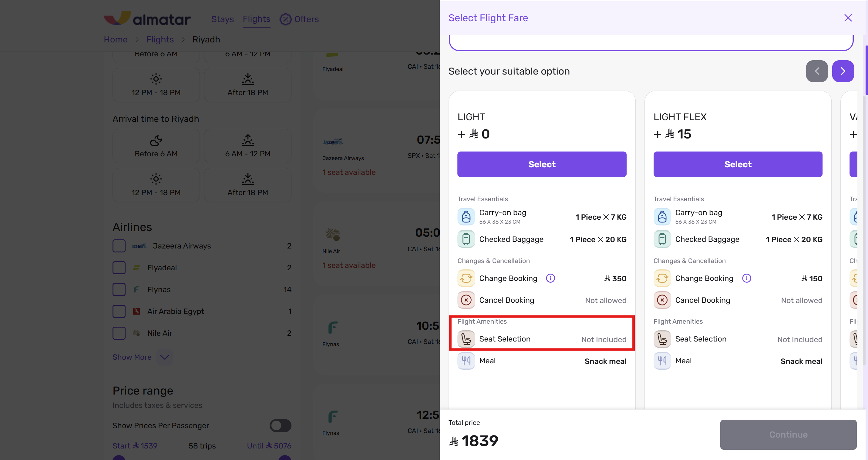Select the LIGHT fare option
Image resolution: width=868 pixels, height=460 pixels.
tap(541, 164)
